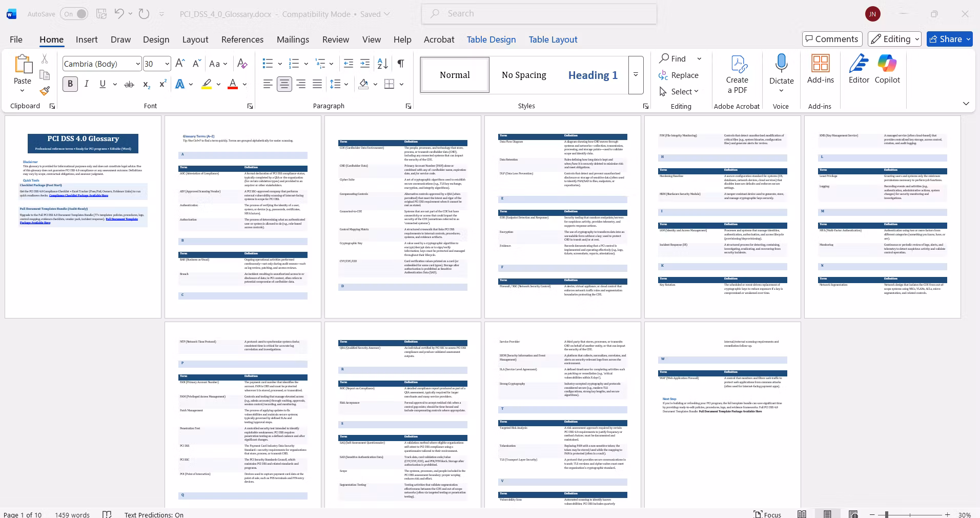Open the Select dropdown in Editing group
Image resolution: width=980 pixels, height=518 pixels.
point(679,91)
